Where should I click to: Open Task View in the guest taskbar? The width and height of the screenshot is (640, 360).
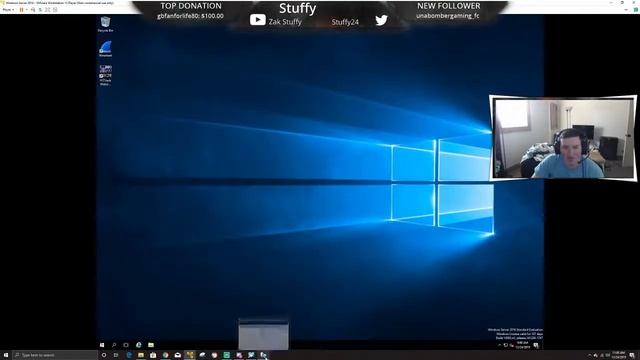point(126,345)
